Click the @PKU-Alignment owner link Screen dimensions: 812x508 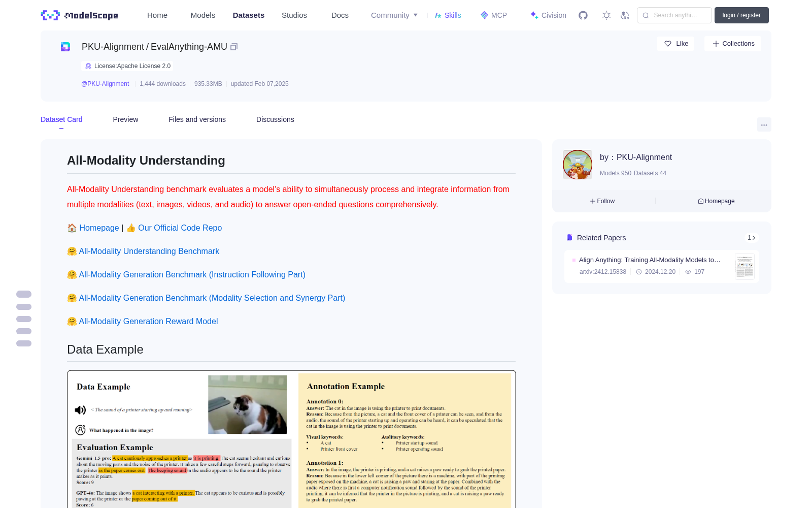[x=105, y=84]
